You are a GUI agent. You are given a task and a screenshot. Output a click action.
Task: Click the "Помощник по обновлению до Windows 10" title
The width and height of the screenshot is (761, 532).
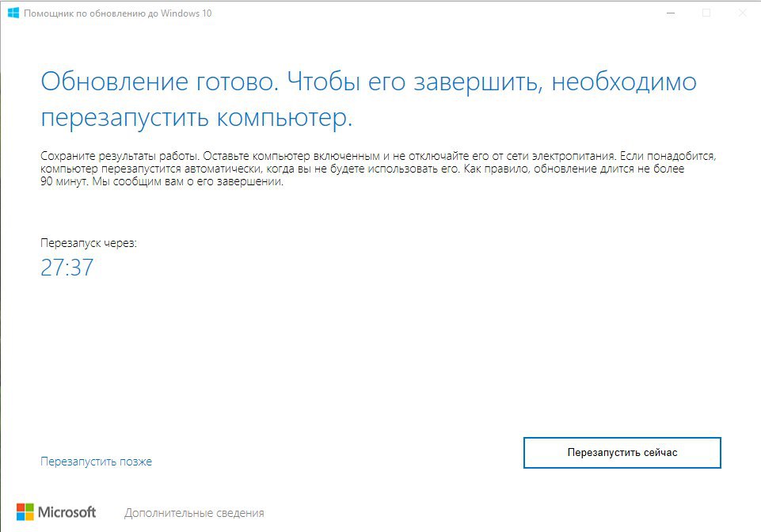point(118,13)
